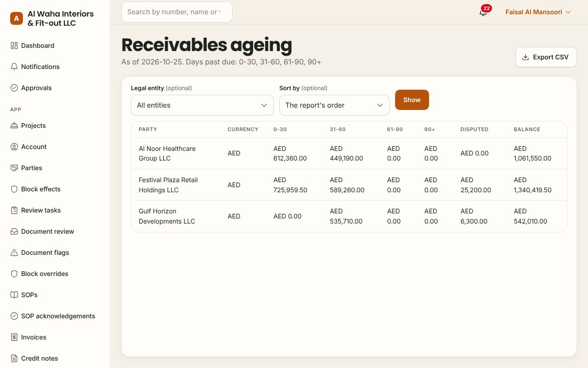
Task: Click the AED 535,710.00 amount cell
Action: pos(346,216)
